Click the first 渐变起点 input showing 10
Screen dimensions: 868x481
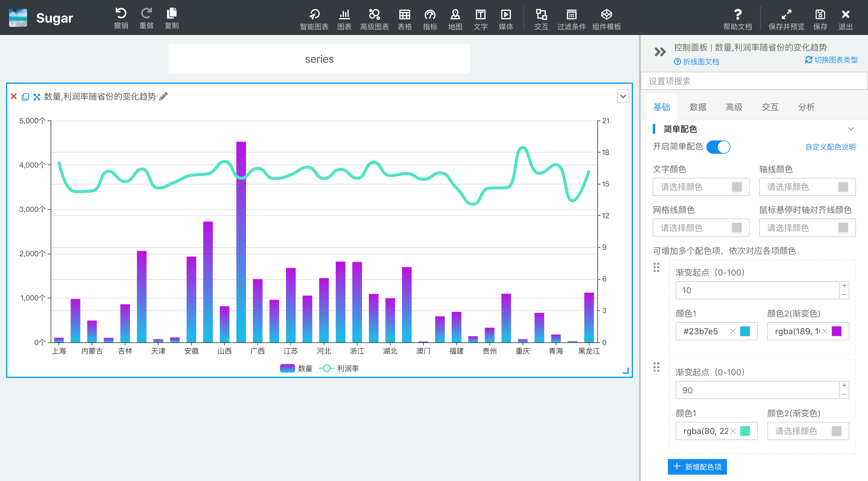[757, 290]
